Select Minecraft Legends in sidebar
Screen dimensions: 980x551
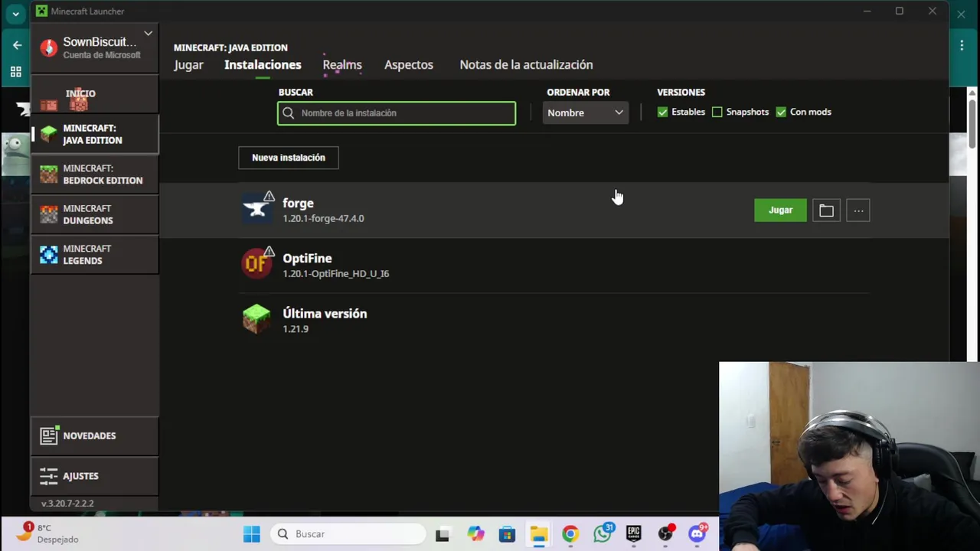(x=95, y=254)
